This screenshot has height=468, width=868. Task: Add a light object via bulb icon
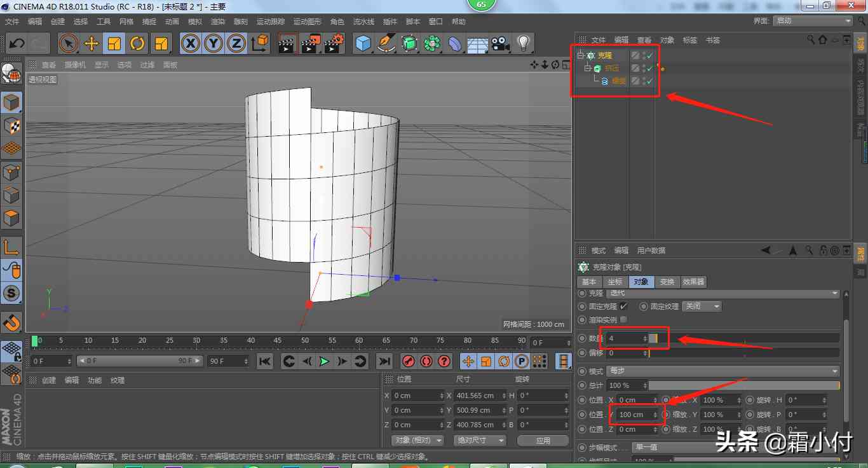click(x=523, y=43)
